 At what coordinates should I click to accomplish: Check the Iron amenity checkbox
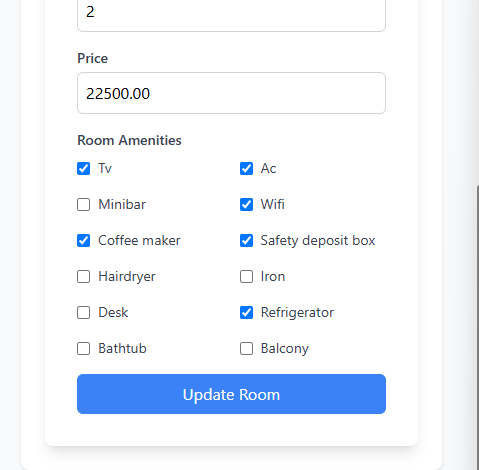click(x=246, y=276)
